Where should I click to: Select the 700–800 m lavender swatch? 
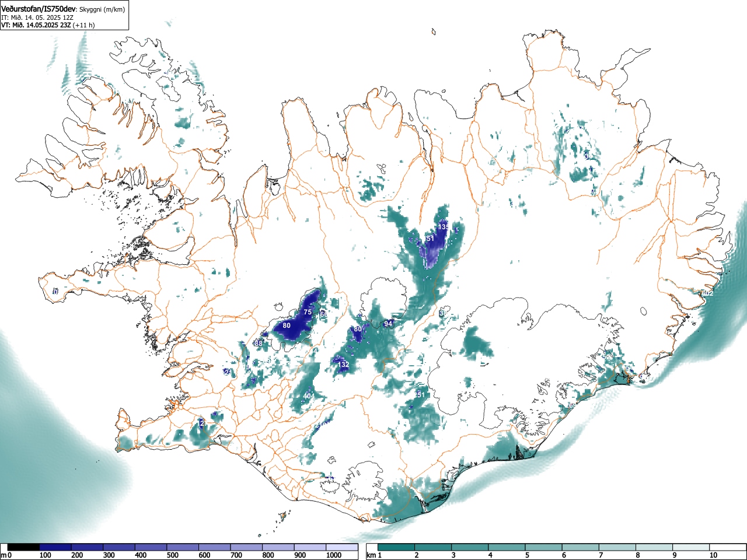[x=246, y=547]
